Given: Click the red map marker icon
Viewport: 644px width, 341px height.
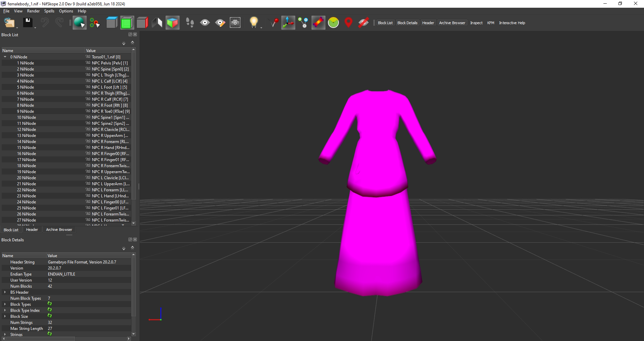Looking at the screenshot, I should pyautogui.click(x=348, y=23).
